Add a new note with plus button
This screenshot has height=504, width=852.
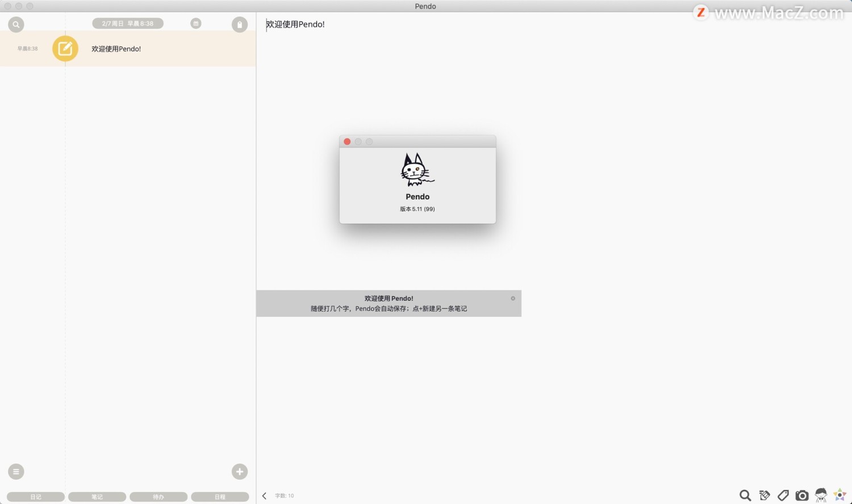[240, 472]
